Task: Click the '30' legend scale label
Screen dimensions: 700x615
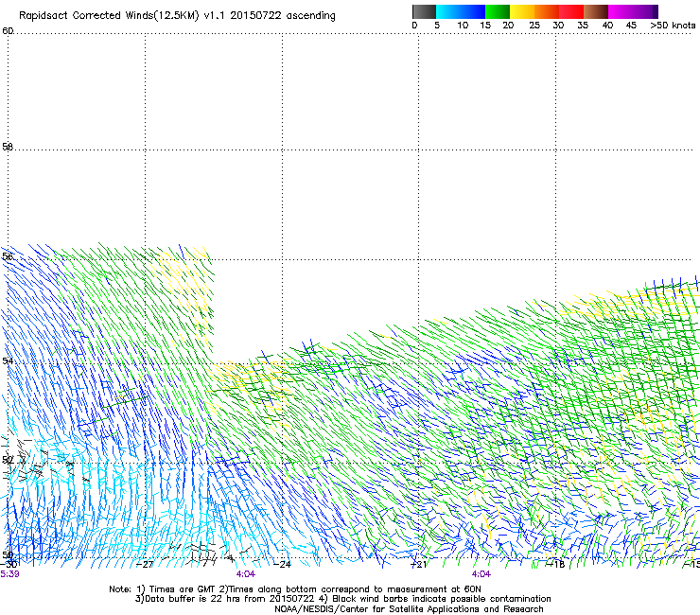Action: pos(558,26)
